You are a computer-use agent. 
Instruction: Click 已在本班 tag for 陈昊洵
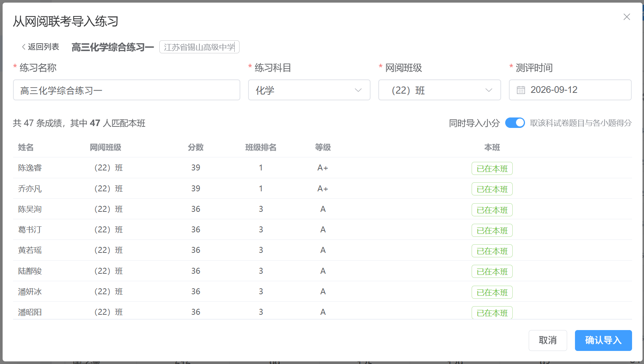[492, 210]
